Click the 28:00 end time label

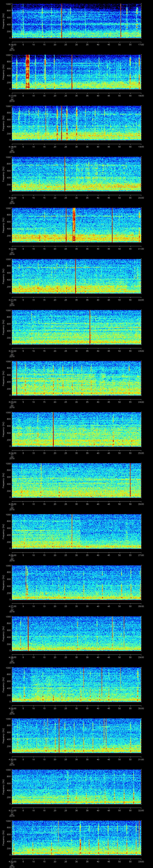[x=141, y=606]
